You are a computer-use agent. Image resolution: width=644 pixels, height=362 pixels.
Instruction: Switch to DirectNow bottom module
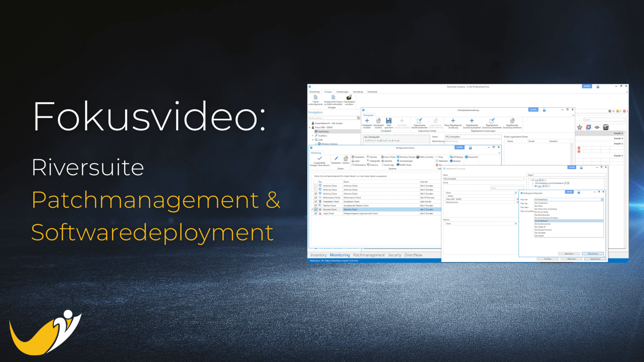click(x=413, y=255)
